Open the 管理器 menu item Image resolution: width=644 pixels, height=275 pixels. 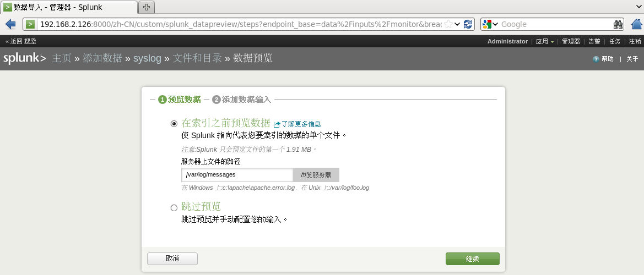[x=571, y=41]
